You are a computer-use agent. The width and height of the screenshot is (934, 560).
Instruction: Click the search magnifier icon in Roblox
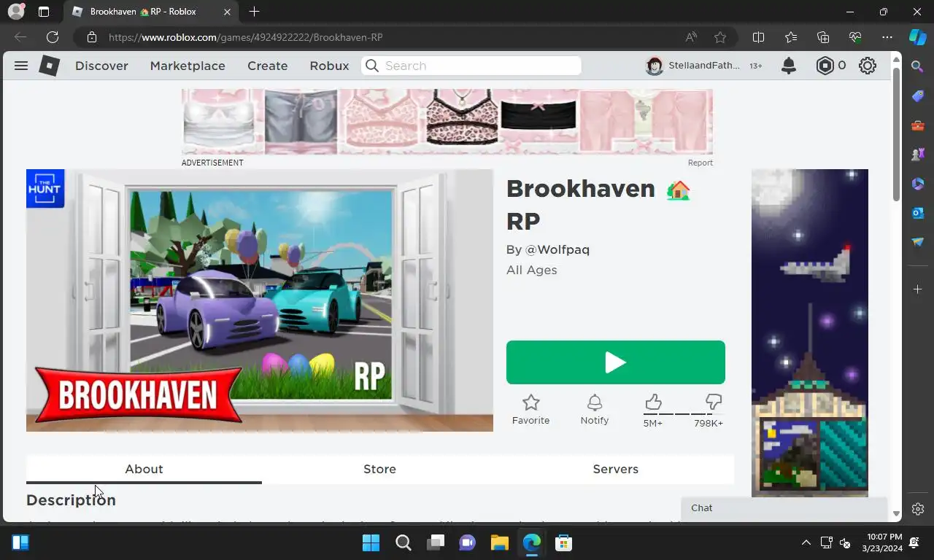pyautogui.click(x=372, y=66)
